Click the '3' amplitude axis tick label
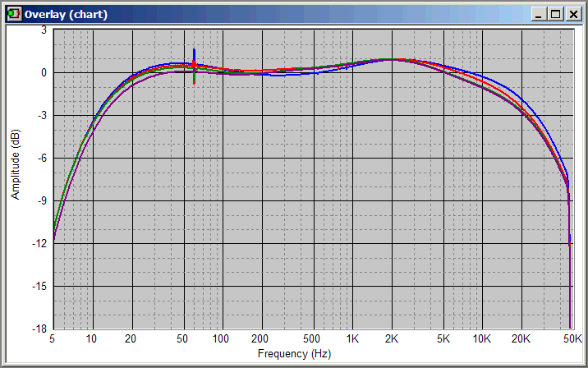Viewport: 588px width, 368px height. pos(44,30)
